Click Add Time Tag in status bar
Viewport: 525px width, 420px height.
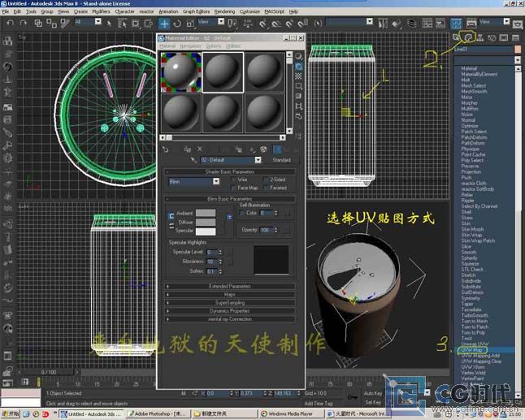[x=319, y=403]
